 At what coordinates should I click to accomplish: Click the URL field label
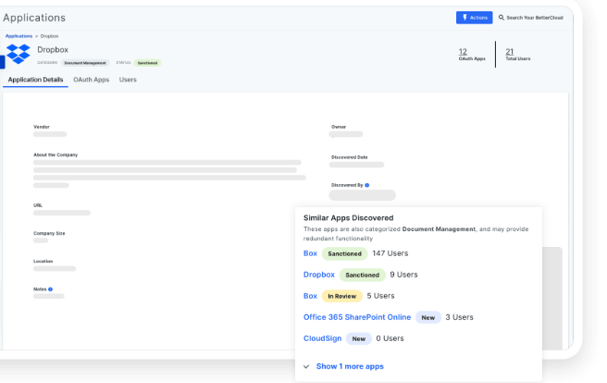[38, 205]
